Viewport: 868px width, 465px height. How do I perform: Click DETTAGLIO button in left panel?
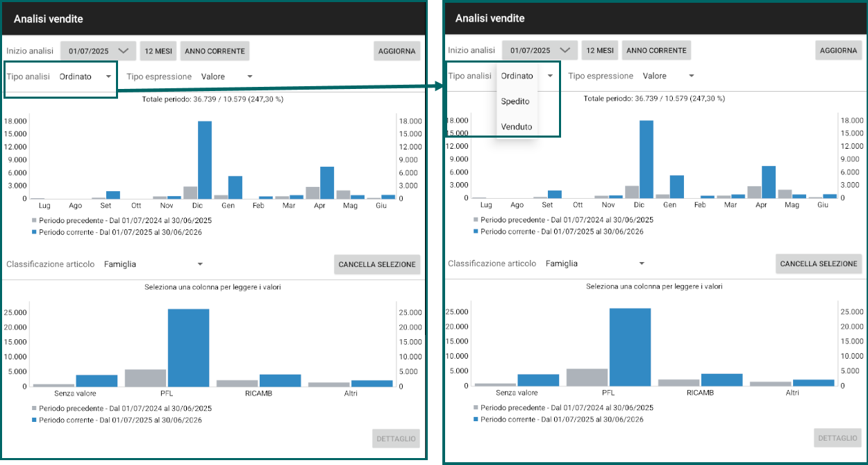click(397, 439)
